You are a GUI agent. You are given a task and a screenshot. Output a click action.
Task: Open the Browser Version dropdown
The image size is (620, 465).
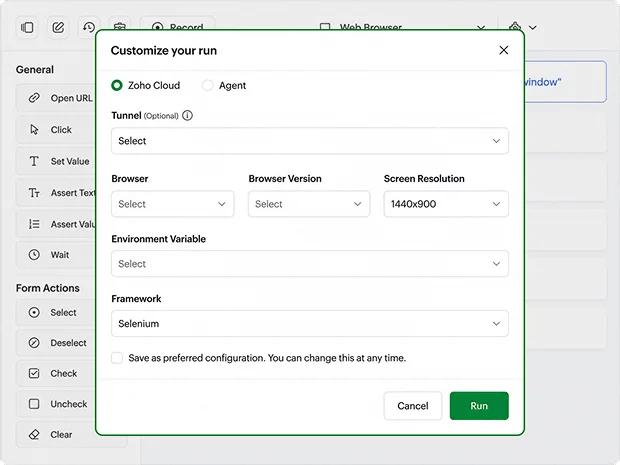click(309, 204)
